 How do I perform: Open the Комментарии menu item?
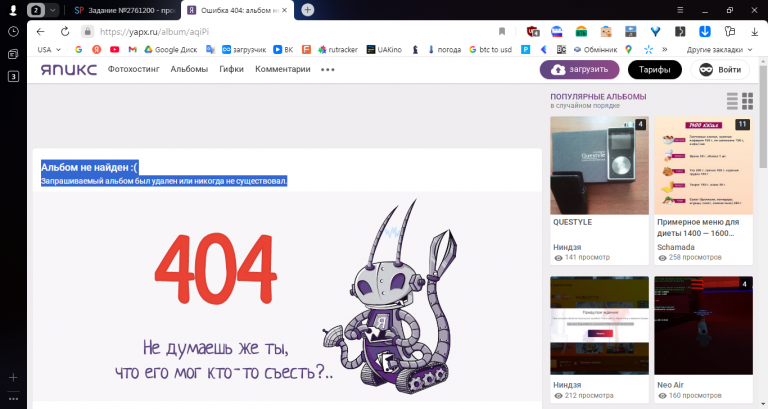[283, 69]
